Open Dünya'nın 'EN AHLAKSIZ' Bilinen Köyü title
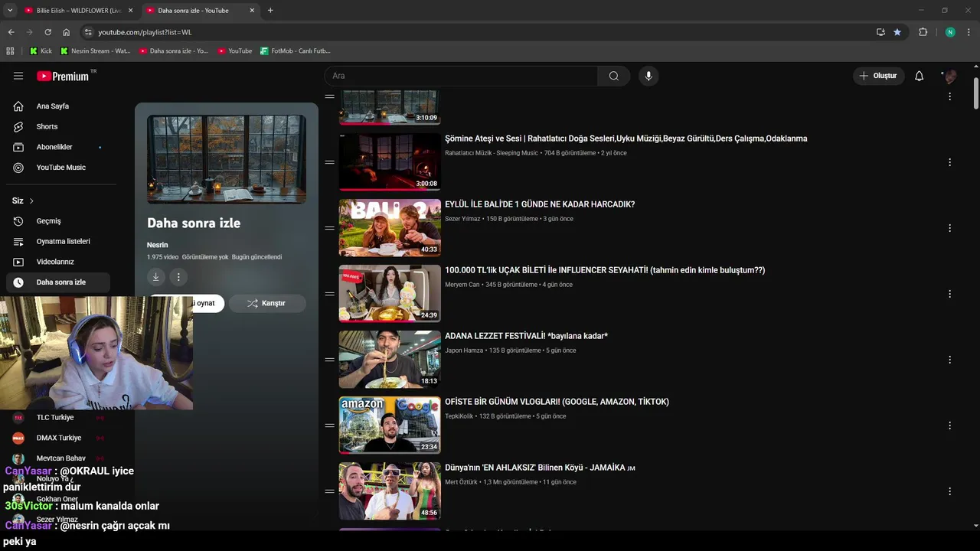Viewport: 980px width, 551px height. point(540,468)
